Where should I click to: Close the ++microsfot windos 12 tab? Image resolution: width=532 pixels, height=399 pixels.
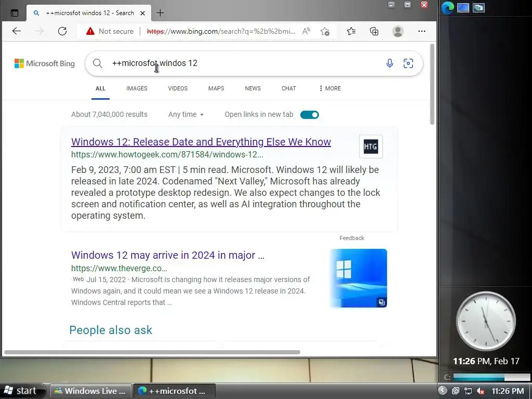tap(143, 13)
